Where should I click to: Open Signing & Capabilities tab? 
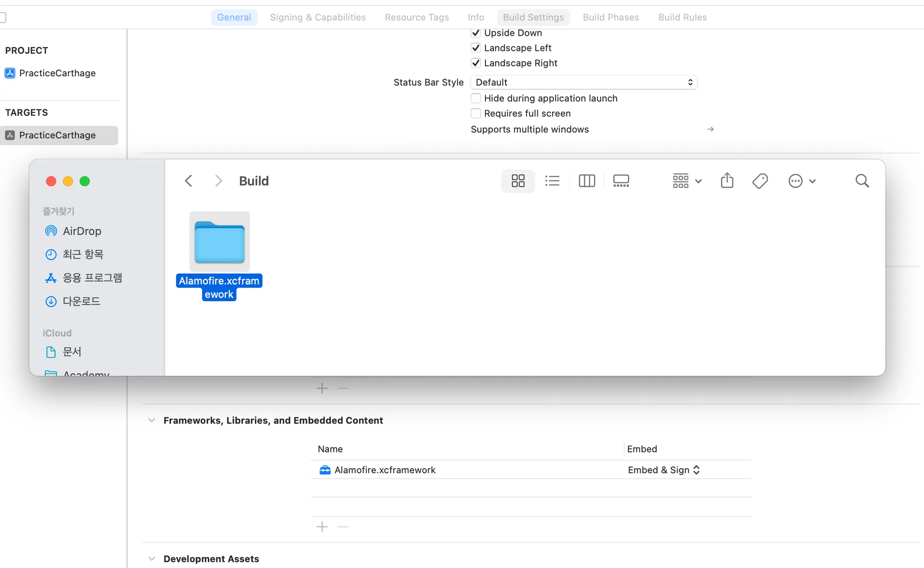pos(318,17)
